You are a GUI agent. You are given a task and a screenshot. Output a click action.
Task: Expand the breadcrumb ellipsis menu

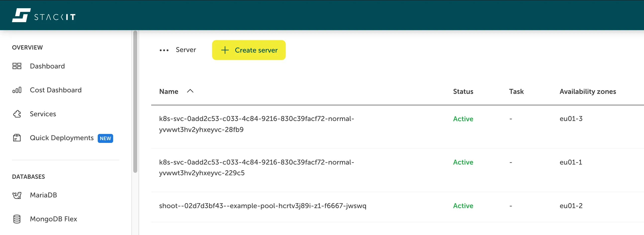coord(164,50)
